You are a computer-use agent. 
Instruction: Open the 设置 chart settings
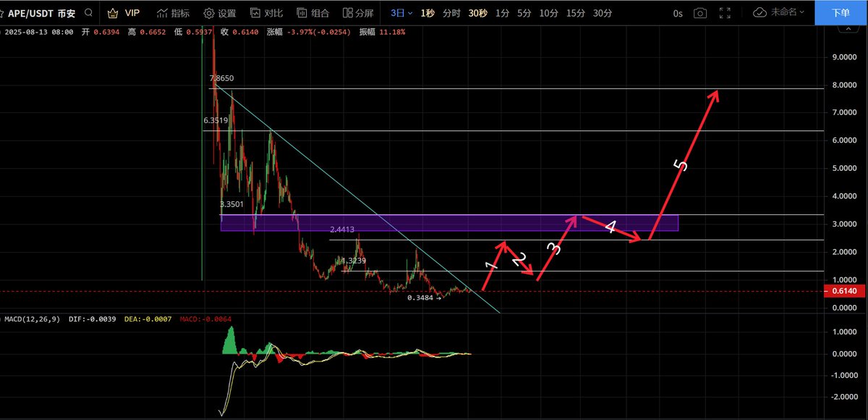(x=219, y=13)
